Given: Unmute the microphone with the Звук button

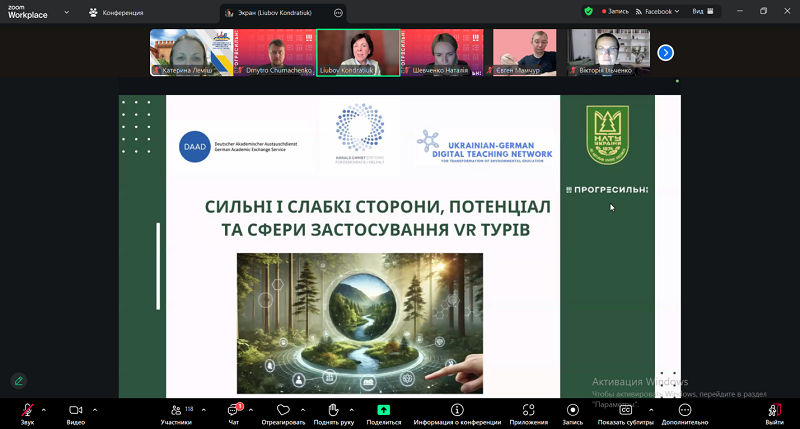Looking at the screenshot, I should [27, 411].
